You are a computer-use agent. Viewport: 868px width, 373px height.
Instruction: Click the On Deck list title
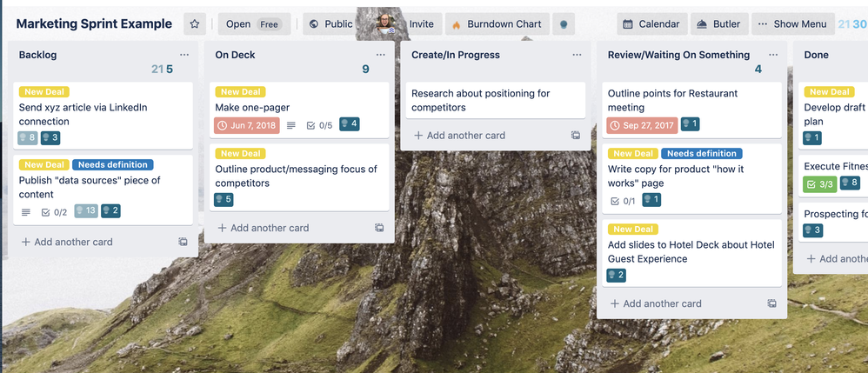tap(236, 55)
